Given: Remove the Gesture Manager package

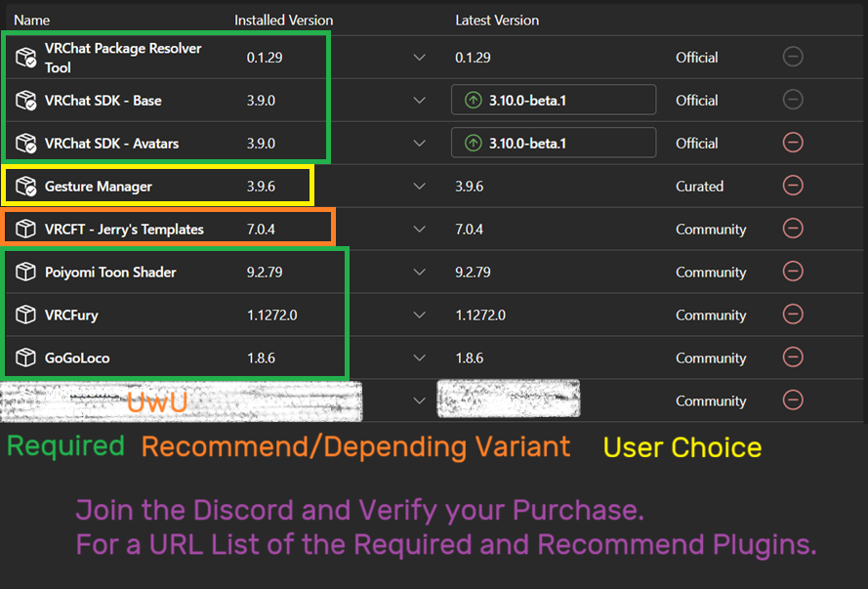Looking at the screenshot, I should coord(793,186).
